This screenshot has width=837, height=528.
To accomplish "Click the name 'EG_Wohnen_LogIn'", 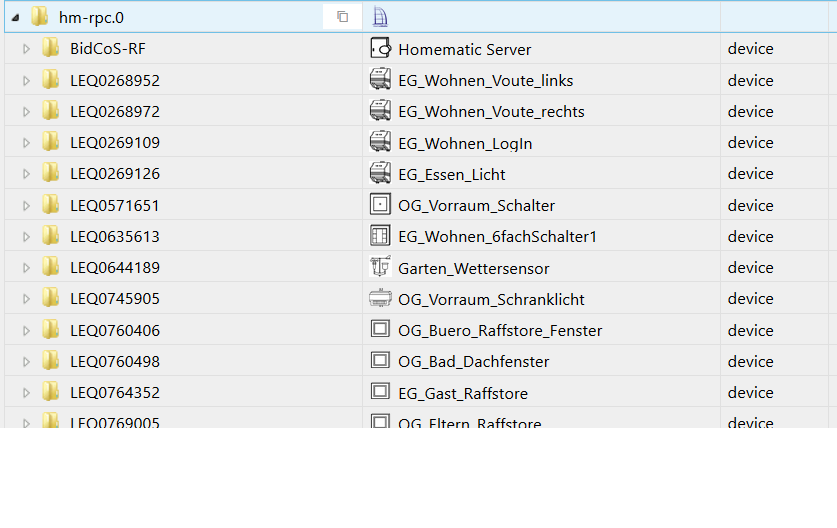I will coord(465,144).
